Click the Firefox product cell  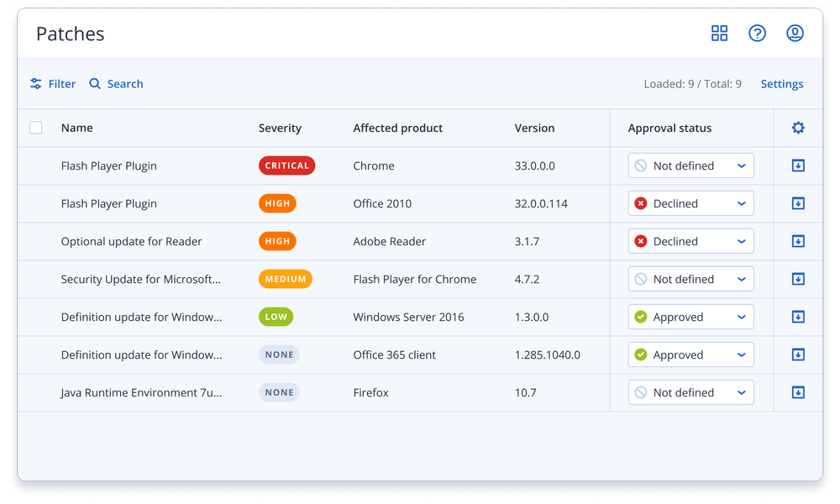pos(370,392)
